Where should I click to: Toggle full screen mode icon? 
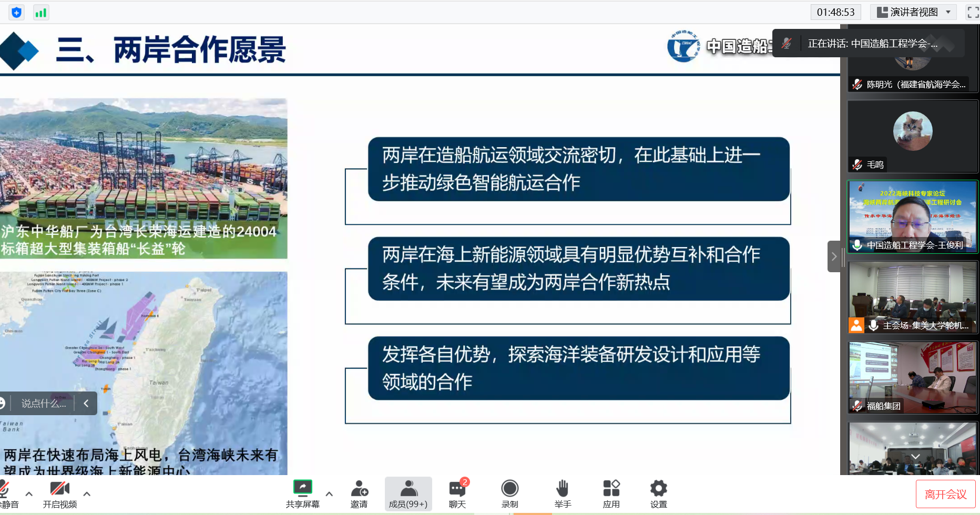(973, 12)
